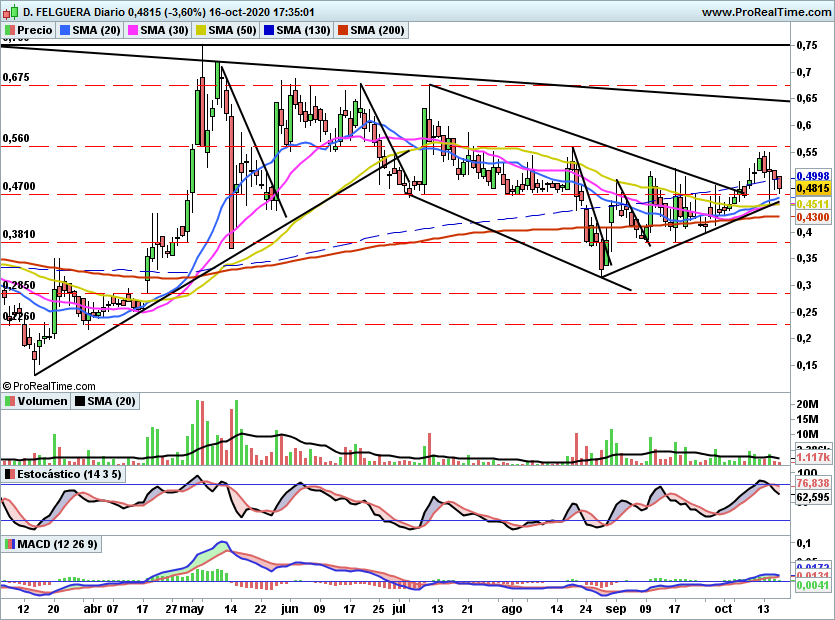The width and height of the screenshot is (835, 620).
Task: Click the ago label on date axis
Action: pos(512,608)
